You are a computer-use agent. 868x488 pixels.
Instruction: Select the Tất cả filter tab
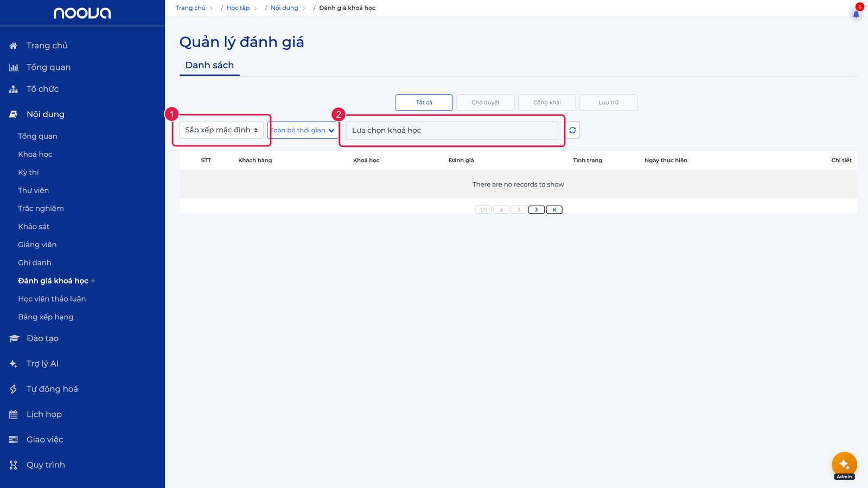(x=424, y=102)
